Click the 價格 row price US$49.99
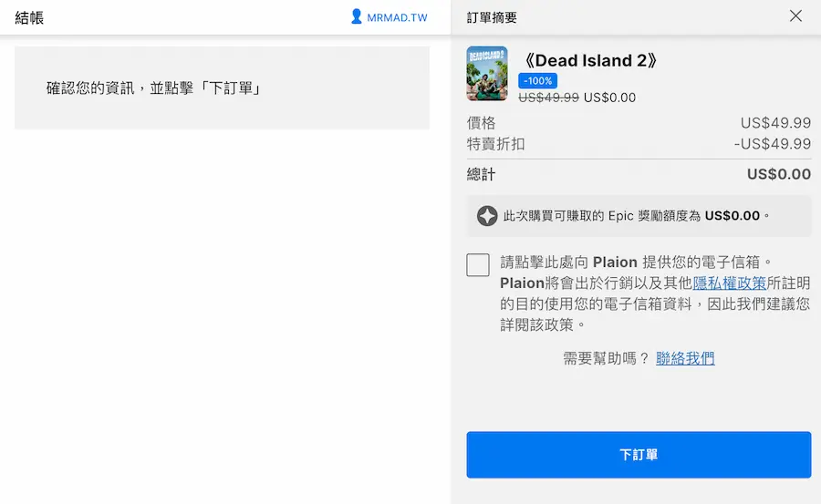This screenshot has width=821, height=504. 775,123
